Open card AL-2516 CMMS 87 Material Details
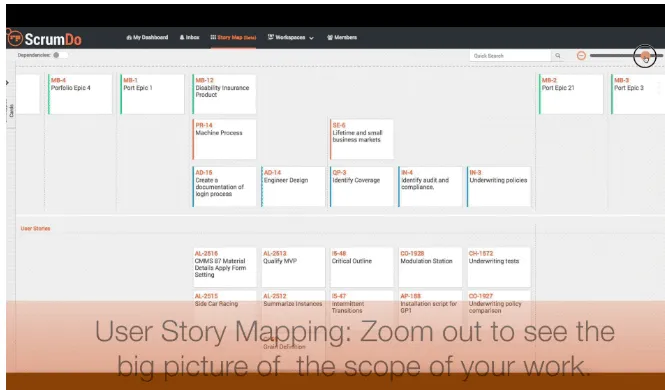Viewport: 665px width, 390px height. pos(225,267)
